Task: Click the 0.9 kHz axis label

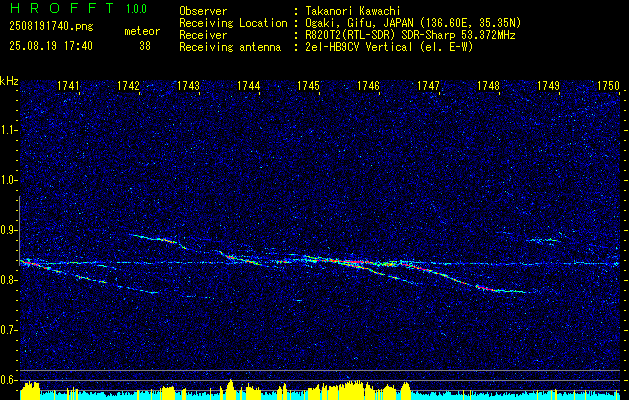Action: click(8, 230)
